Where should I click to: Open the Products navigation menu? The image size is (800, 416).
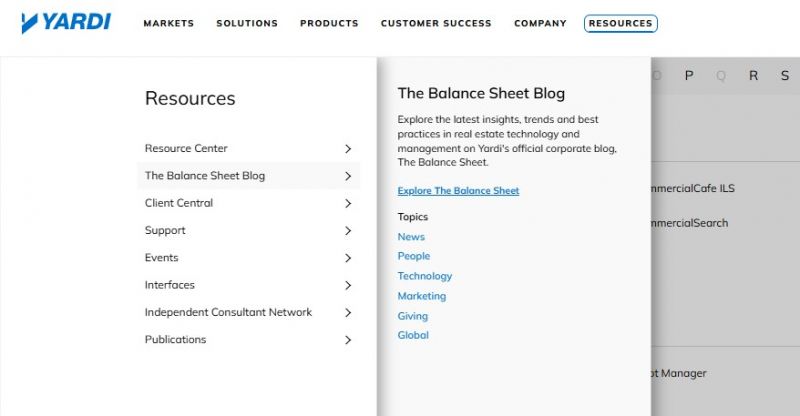tap(329, 23)
